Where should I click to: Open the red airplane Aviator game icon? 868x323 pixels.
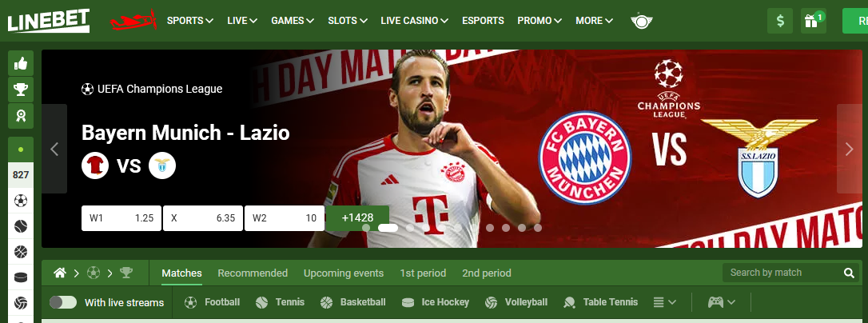[133, 21]
